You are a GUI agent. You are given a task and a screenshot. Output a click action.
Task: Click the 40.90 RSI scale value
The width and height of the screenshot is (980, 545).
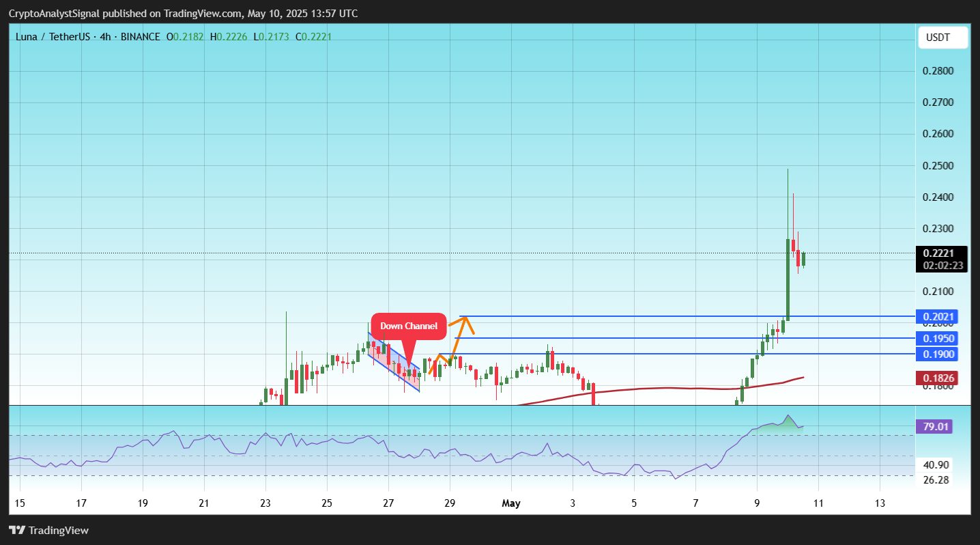[936, 465]
